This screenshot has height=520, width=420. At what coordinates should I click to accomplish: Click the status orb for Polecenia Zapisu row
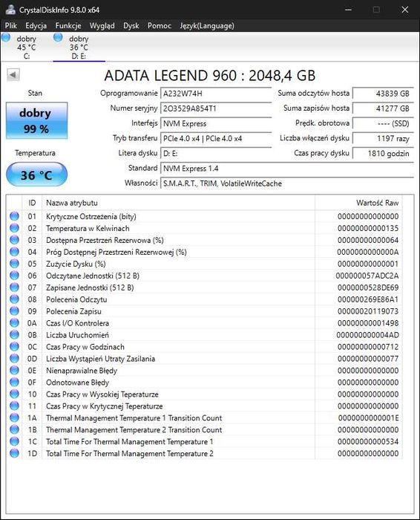14,311
